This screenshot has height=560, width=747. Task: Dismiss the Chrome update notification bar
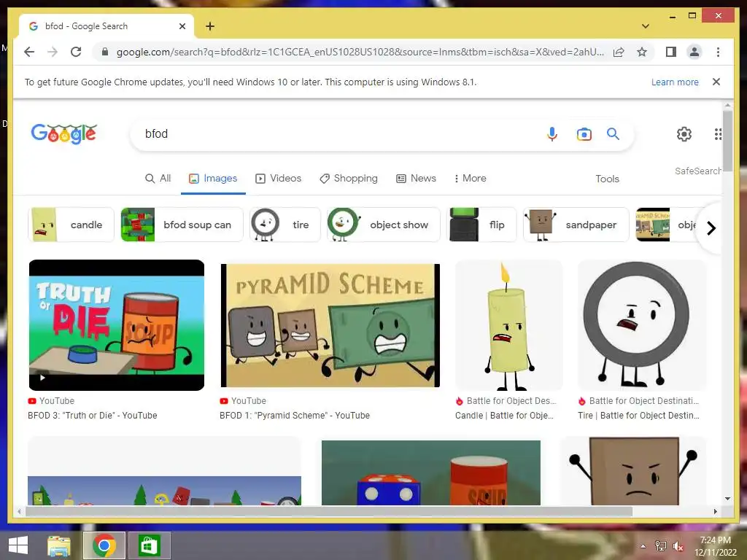[x=716, y=82]
